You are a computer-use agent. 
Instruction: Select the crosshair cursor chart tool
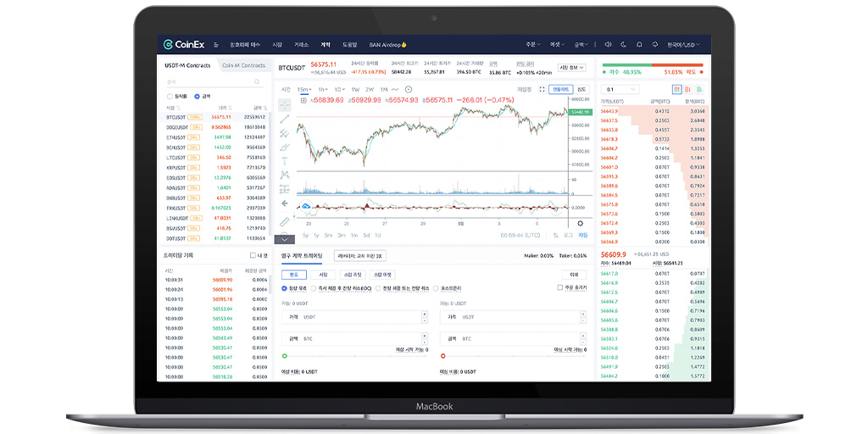(x=285, y=104)
